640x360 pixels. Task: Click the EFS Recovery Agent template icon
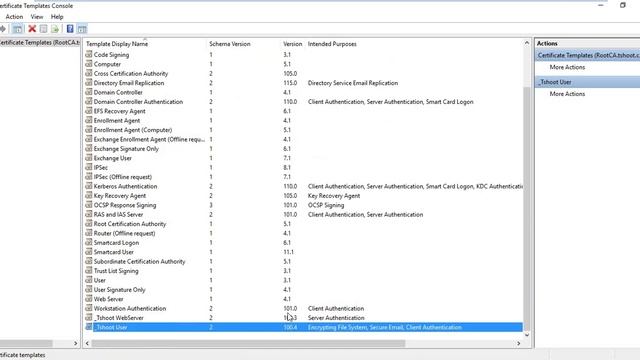tap(89, 111)
